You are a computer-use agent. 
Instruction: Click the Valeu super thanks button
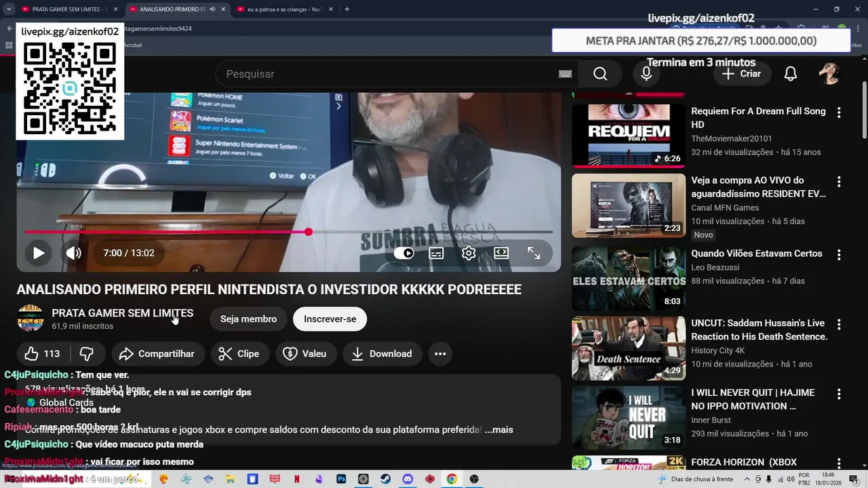(305, 354)
